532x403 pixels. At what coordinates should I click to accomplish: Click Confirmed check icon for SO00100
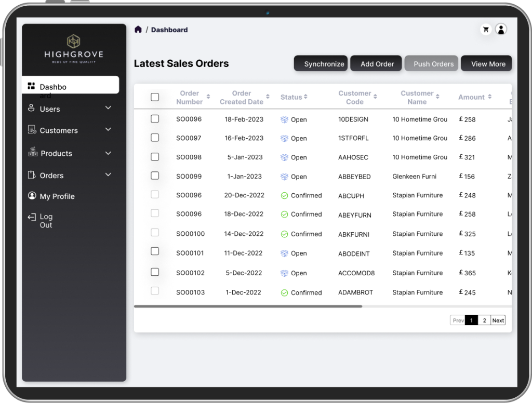tap(284, 234)
